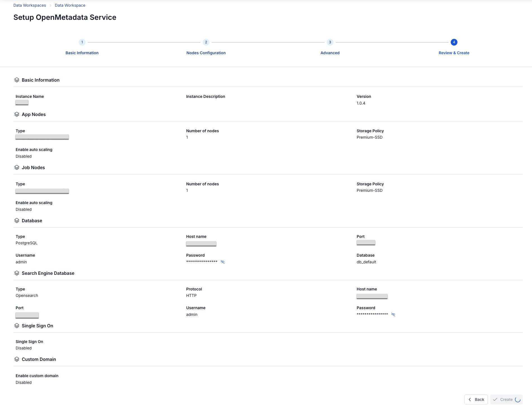Open the Data Workspaces breadcrumb link
This screenshot has height=409, width=532.
point(30,5)
